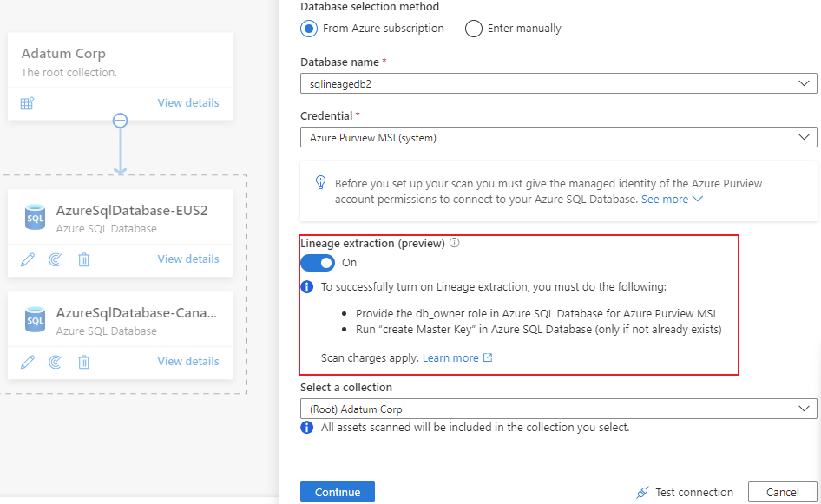Click scan icon for AzureSqlDatabase-EUS2
This screenshot has width=821, height=504.
click(x=56, y=259)
